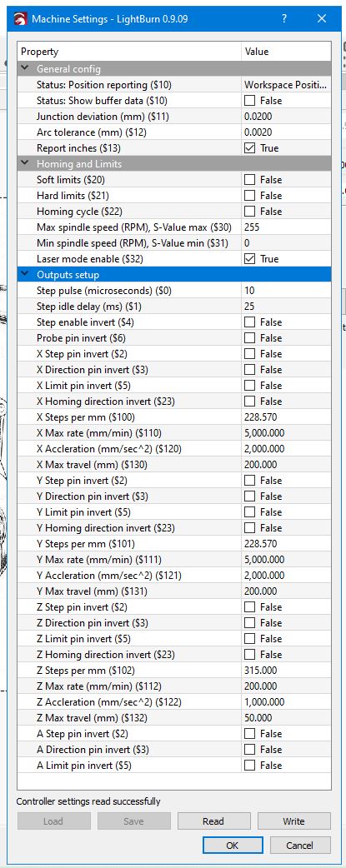Enable the Homing cycle checkbox

[249, 212]
